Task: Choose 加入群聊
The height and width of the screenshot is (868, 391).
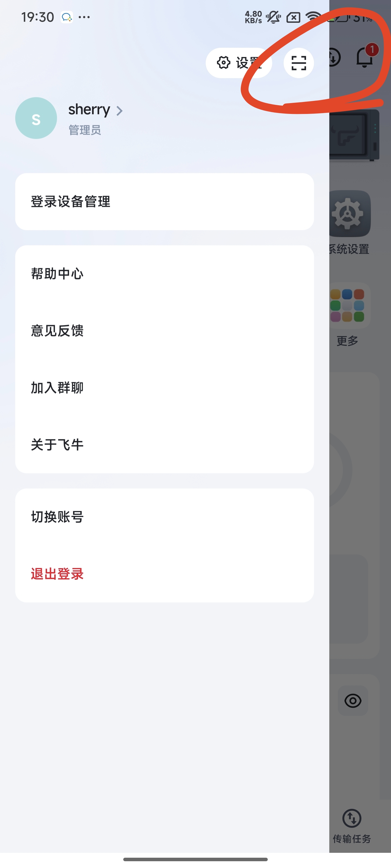Action: tap(165, 388)
